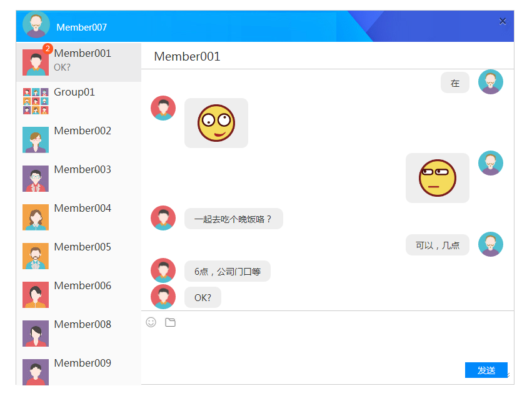The width and height of the screenshot is (532, 396).
Task: Click Member007's avatar beside the '在' message
Action: click(x=491, y=81)
